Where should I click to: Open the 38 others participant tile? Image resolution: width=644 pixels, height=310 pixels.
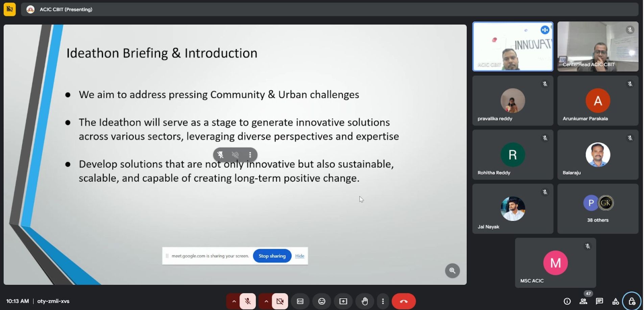(x=598, y=209)
